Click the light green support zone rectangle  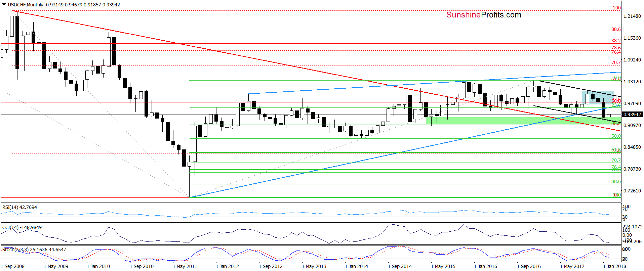[523, 121]
